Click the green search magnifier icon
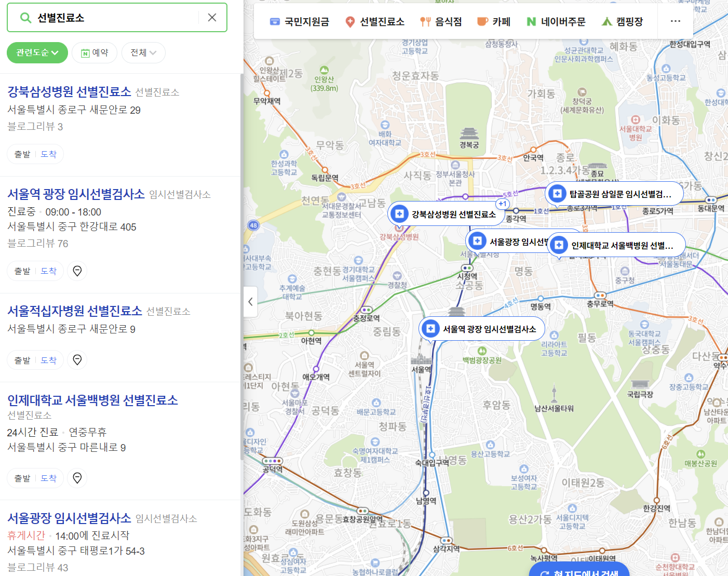This screenshot has width=728, height=576. 25,18
